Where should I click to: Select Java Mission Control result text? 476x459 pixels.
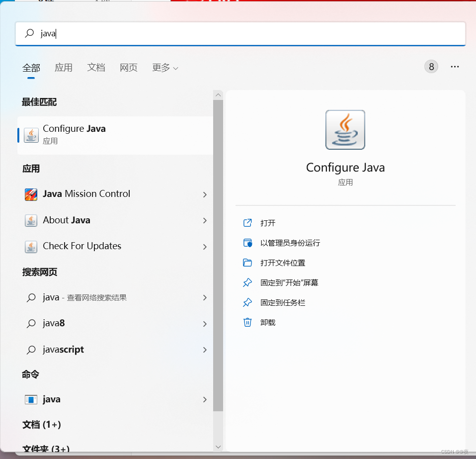coord(86,194)
